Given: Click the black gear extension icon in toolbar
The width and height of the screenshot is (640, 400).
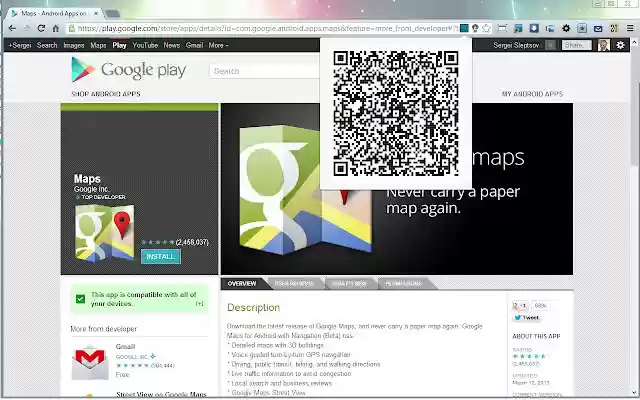Looking at the screenshot, I should click(566, 28).
